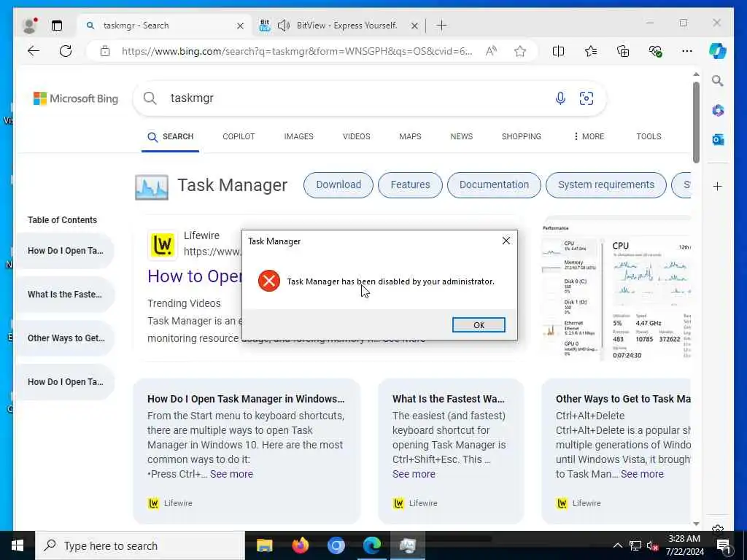Click the site information lock icon

click(x=105, y=51)
